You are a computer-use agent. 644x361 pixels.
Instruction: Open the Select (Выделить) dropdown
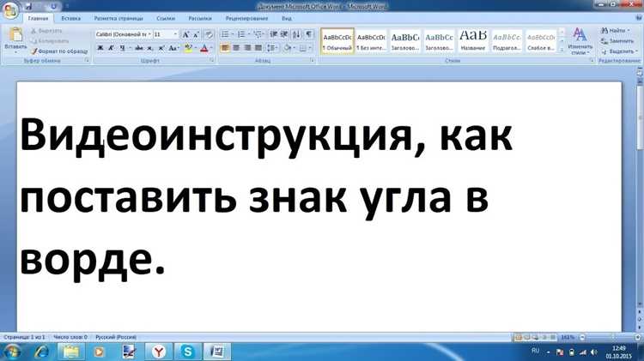coord(619,51)
